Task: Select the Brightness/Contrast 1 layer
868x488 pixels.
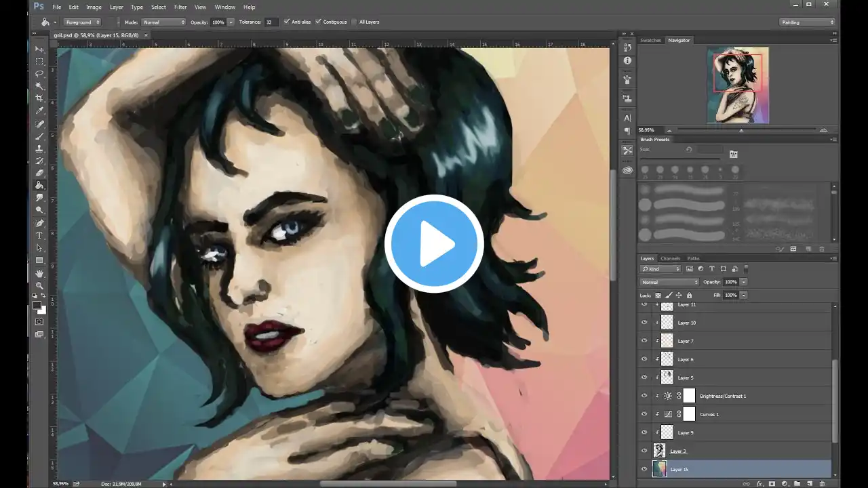Action: [722, 396]
